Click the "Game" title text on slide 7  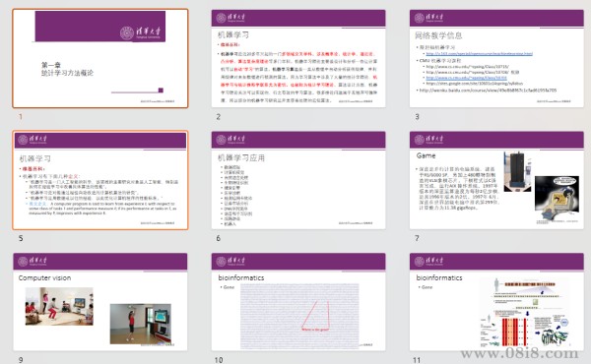click(x=426, y=155)
